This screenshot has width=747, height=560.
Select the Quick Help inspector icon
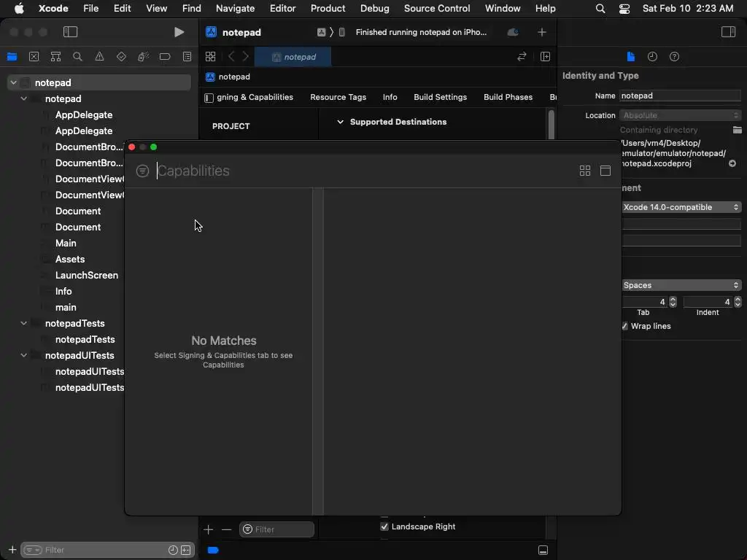click(x=674, y=57)
